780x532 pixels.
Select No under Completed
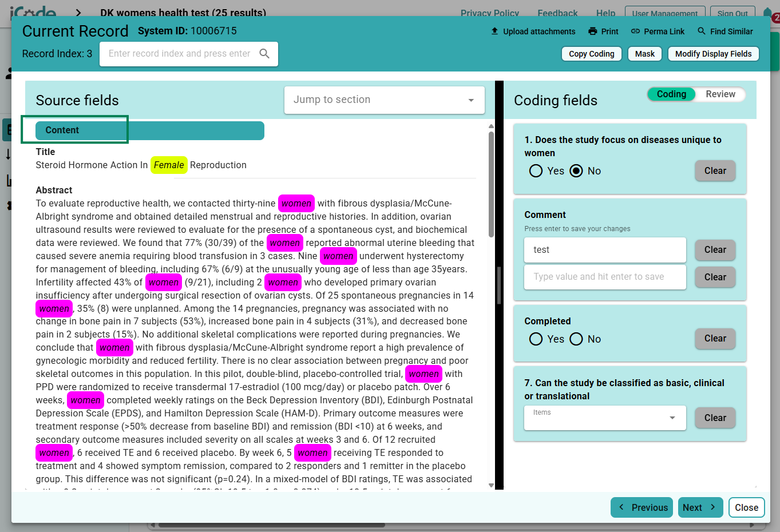click(x=576, y=339)
